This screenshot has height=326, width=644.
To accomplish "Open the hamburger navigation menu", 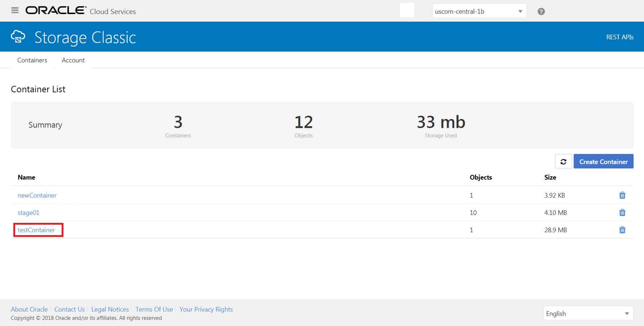I will [x=15, y=10].
